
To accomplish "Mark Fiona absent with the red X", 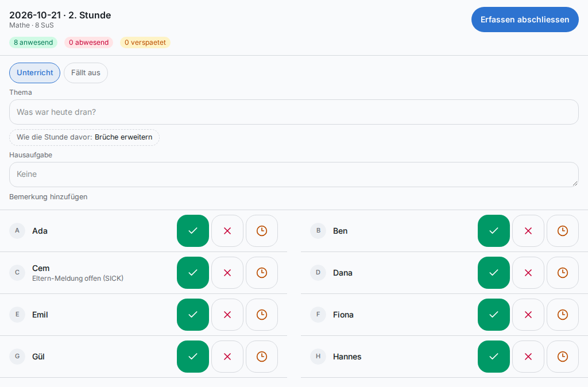I will coord(528,315).
